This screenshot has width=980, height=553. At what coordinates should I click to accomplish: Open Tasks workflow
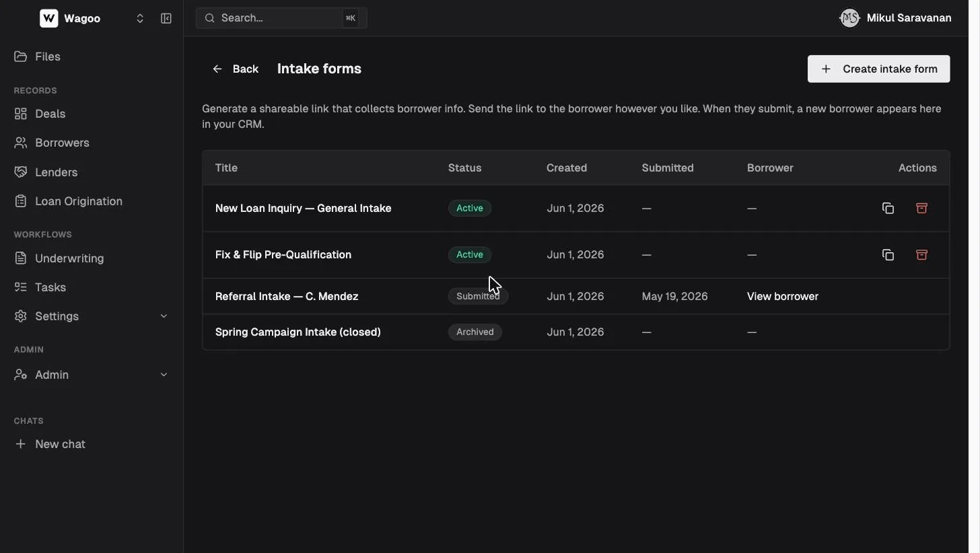(92, 287)
